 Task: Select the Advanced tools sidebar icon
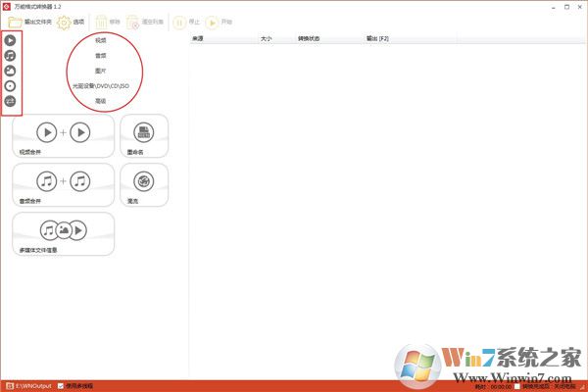10,101
